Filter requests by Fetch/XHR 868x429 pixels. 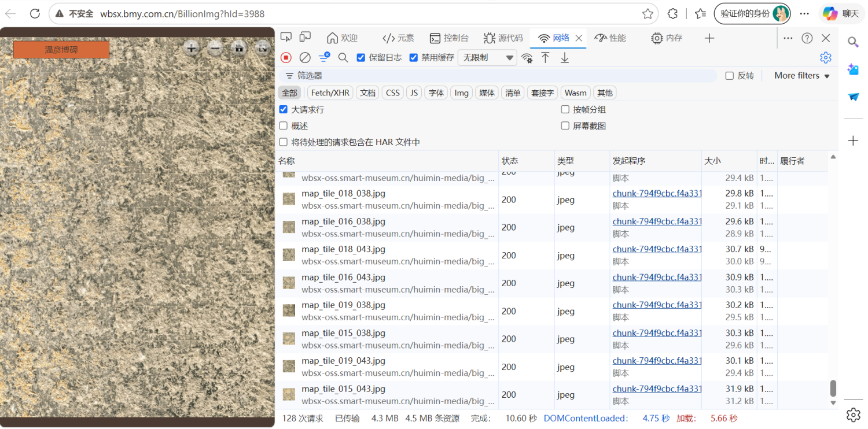(x=330, y=93)
